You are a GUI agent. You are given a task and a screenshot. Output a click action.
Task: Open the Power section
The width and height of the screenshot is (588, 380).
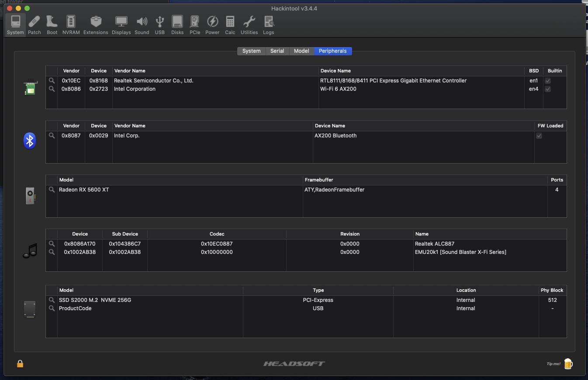[212, 25]
